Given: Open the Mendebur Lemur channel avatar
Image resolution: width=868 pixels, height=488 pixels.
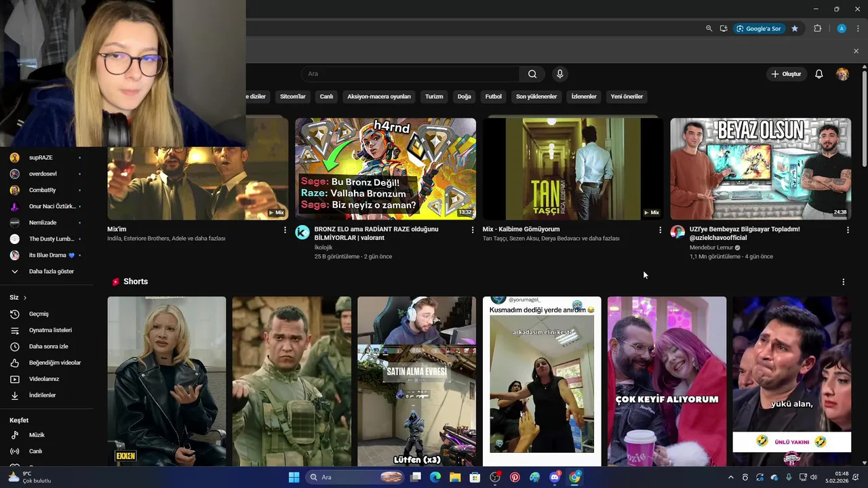Looking at the screenshot, I should 677,232.
